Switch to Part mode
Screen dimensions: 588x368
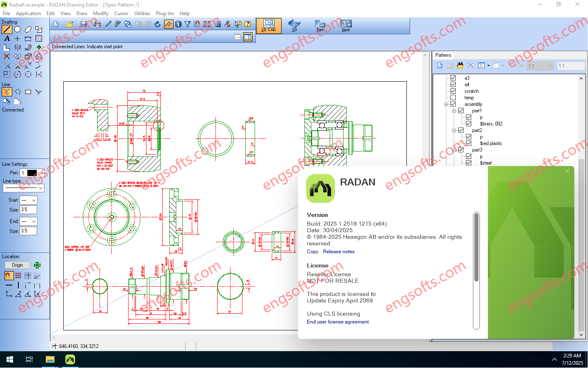pyautogui.click(x=320, y=26)
